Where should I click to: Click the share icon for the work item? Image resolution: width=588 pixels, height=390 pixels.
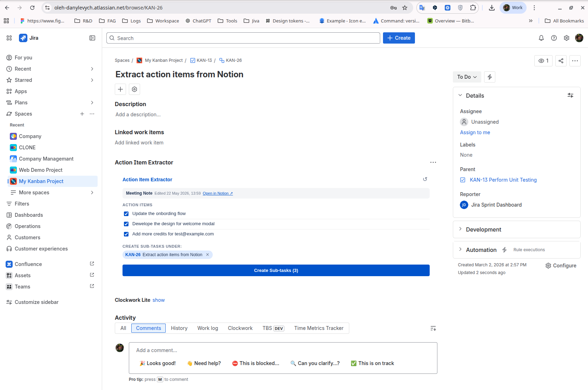561,61
